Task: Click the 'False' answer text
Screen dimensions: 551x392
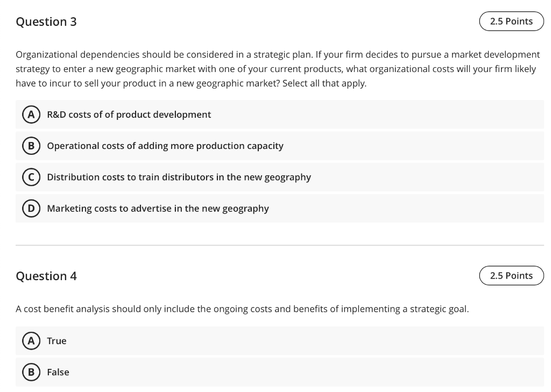Action: tap(58, 372)
